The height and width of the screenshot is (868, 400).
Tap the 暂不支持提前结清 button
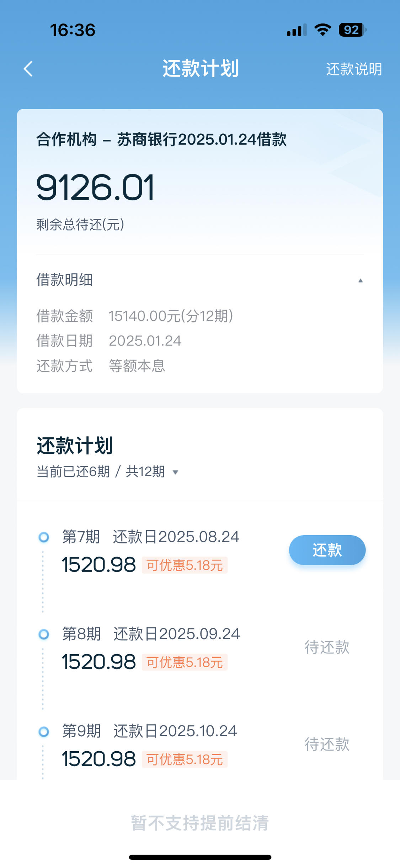point(200,823)
